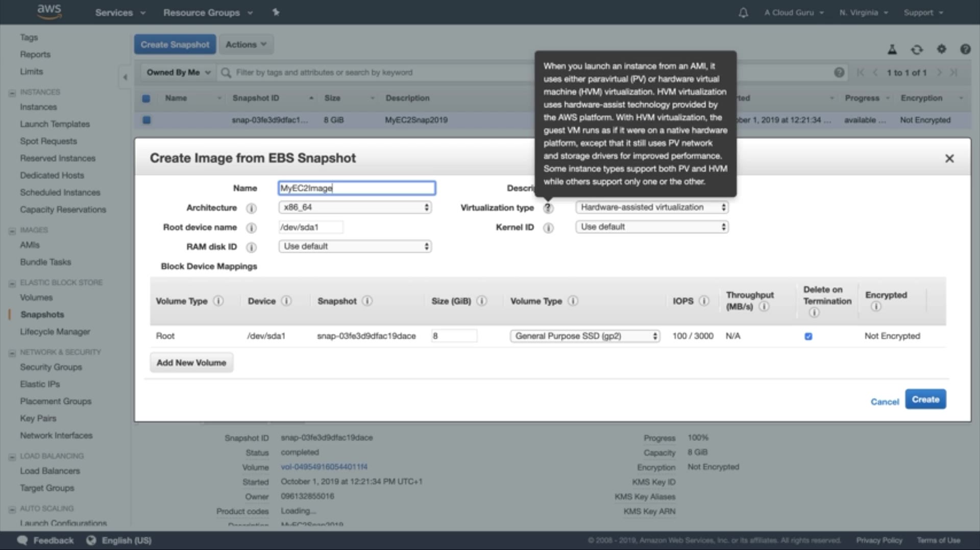
Task: Click the RAM disk ID info icon
Action: pyautogui.click(x=251, y=247)
